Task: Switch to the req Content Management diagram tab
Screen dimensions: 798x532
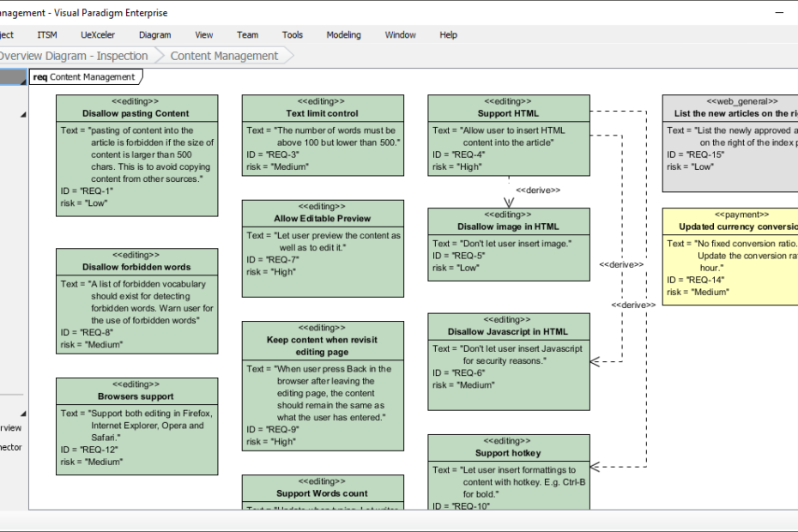Action: tap(84, 76)
